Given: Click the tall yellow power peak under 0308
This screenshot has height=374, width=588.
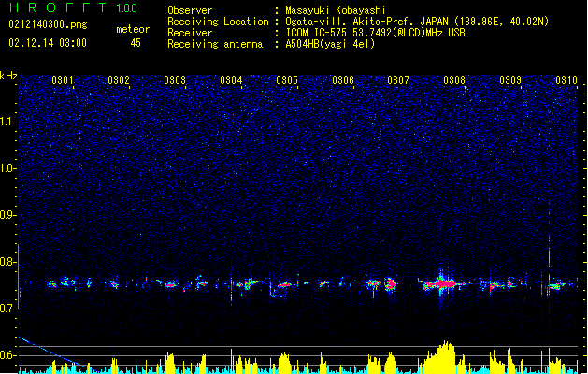Looking at the screenshot, I should 445,356.
